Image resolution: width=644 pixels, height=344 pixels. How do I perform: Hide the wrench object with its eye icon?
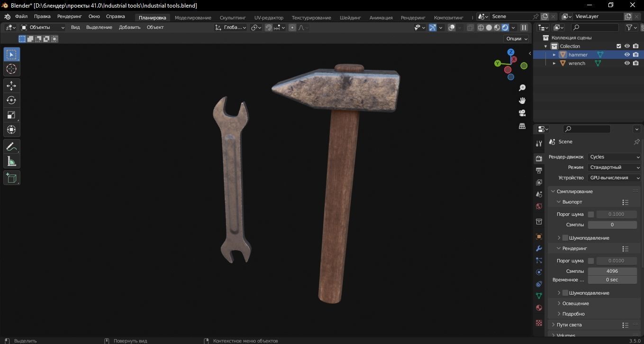tap(627, 63)
